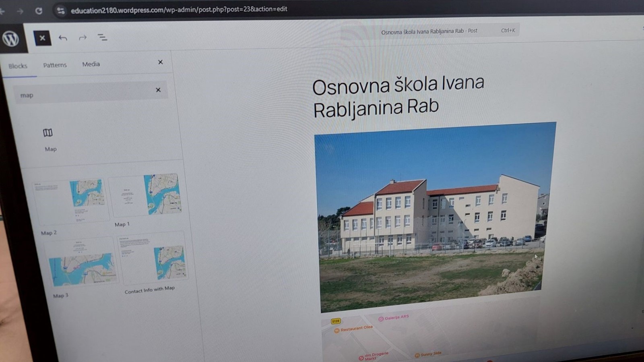Redo the last edit

click(x=83, y=38)
